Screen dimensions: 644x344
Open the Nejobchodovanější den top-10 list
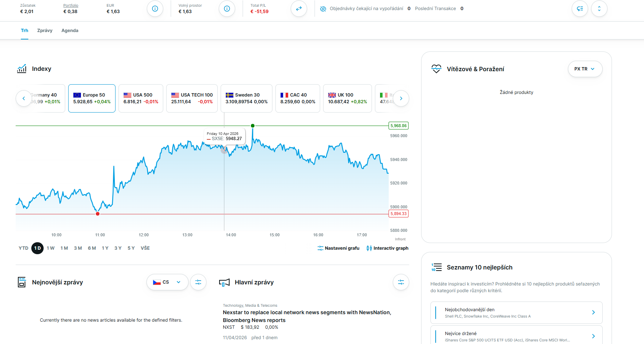[517, 312]
